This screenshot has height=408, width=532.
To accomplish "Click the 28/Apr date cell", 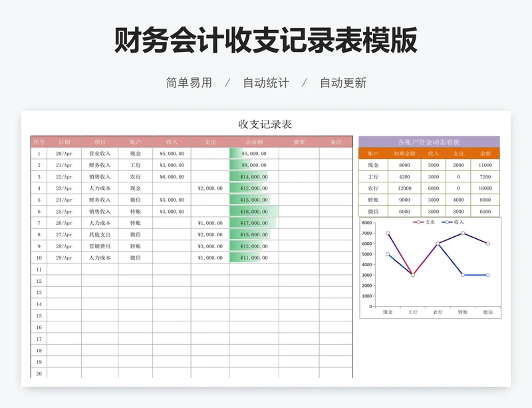I will click(64, 246).
